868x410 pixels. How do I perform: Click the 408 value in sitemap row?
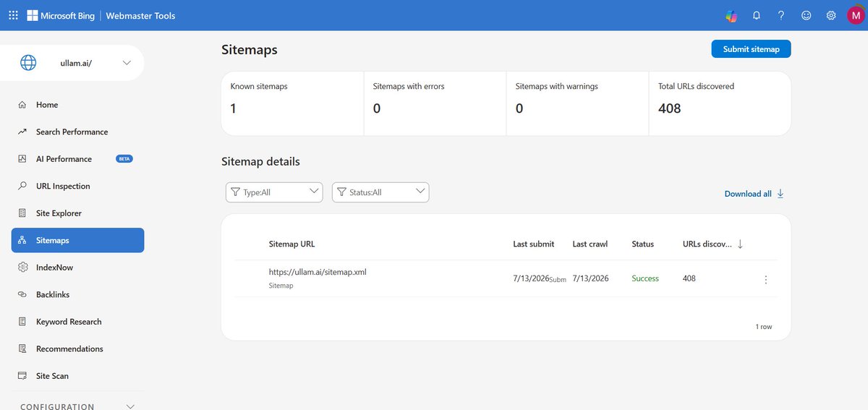(689, 278)
